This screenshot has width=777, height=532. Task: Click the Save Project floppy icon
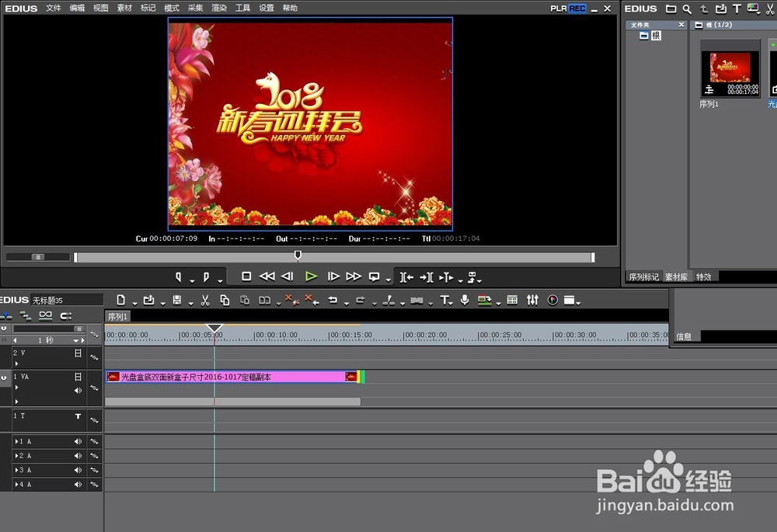tap(177, 301)
